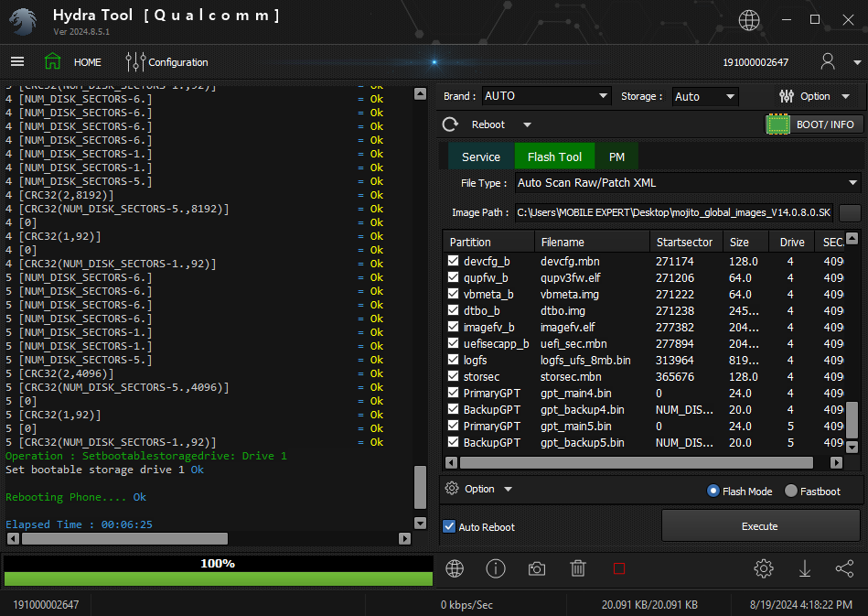The height and width of the screenshot is (616, 868).
Task: Click the globe icon in bottom toolbar
Action: [455, 568]
